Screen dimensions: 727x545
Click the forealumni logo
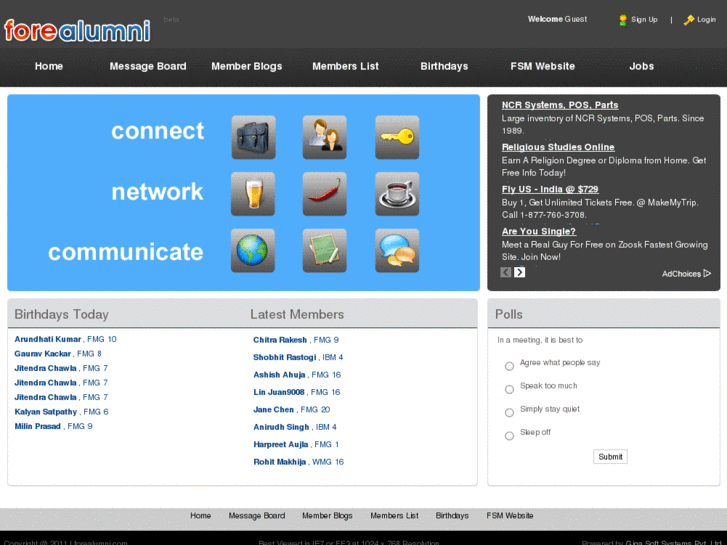point(77,31)
